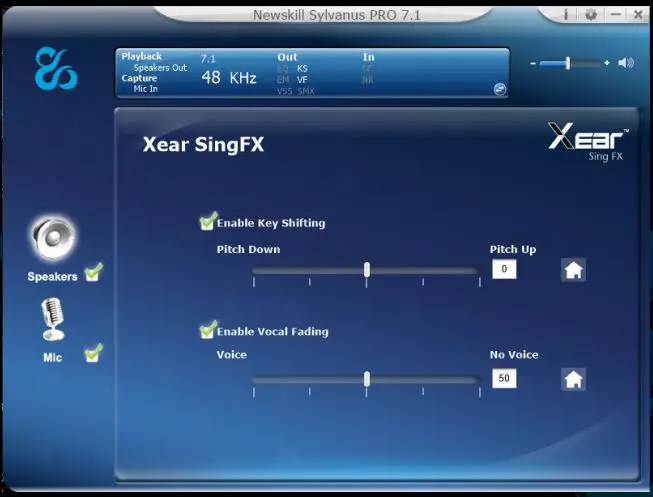
Task: Click the VF output effect indicator
Action: click(302, 80)
